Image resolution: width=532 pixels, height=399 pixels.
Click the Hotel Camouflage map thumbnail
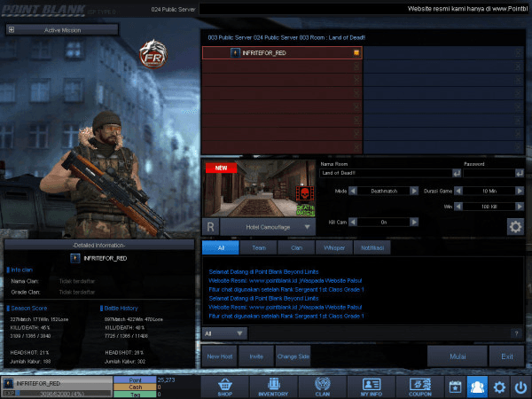pos(259,188)
